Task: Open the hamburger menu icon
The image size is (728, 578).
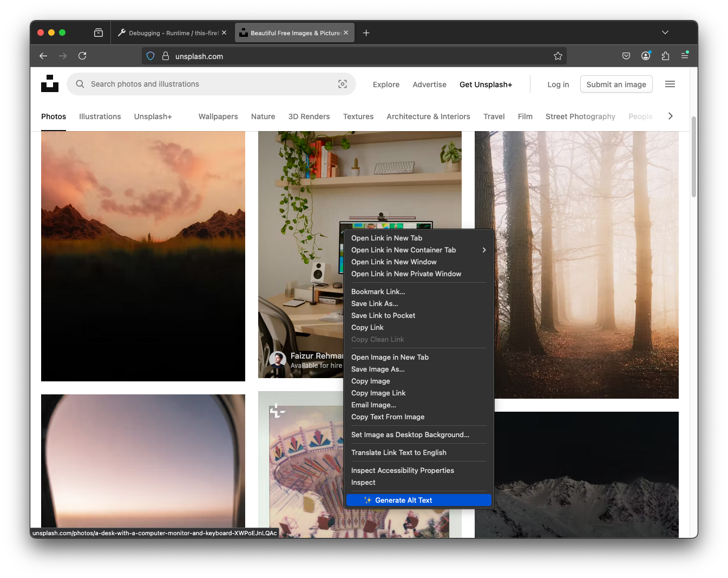Action: click(x=670, y=84)
